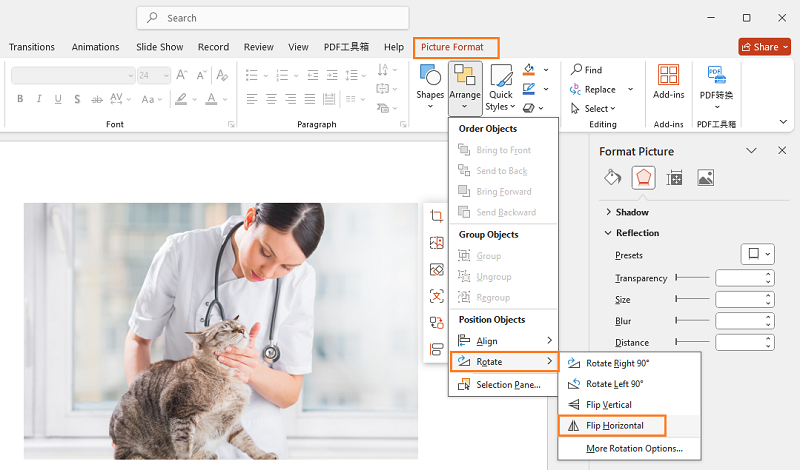
Task: Decrease font size icon
Action: point(202,76)
